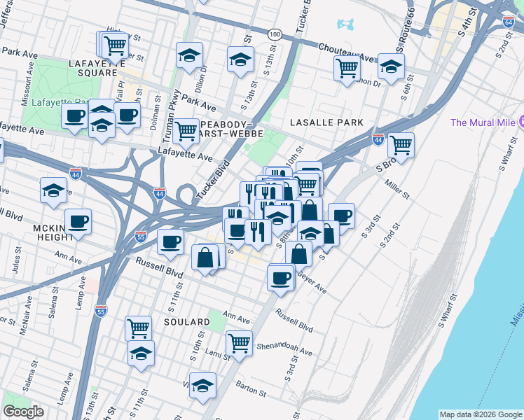Click the front school marker on Lafayette Ave

click(102, 125)
